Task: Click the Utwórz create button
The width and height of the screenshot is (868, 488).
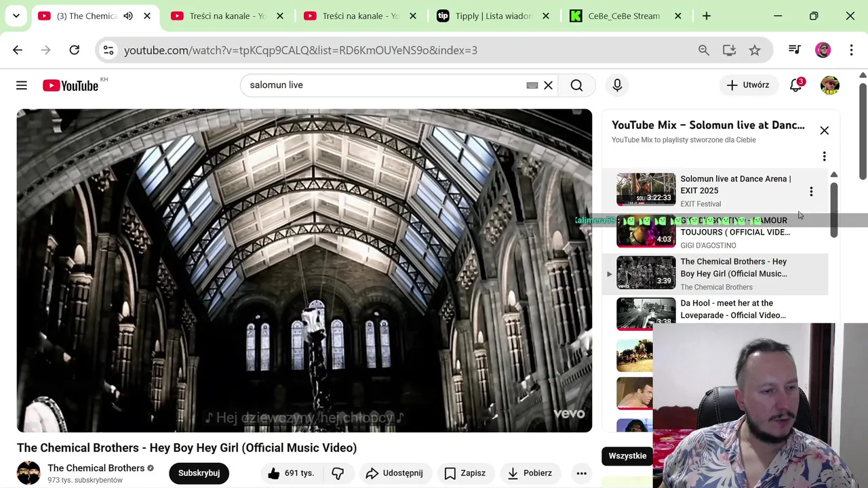Action: coord(748,85)
